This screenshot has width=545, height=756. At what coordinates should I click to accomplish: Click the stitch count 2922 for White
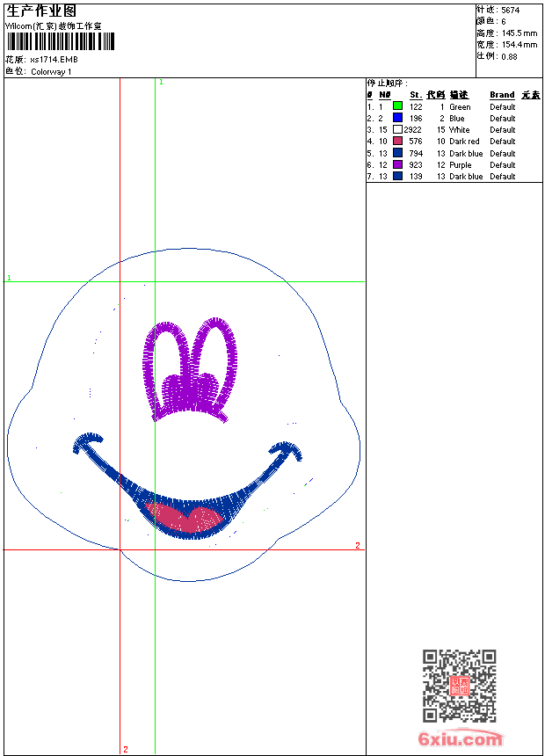pos(413,129)
